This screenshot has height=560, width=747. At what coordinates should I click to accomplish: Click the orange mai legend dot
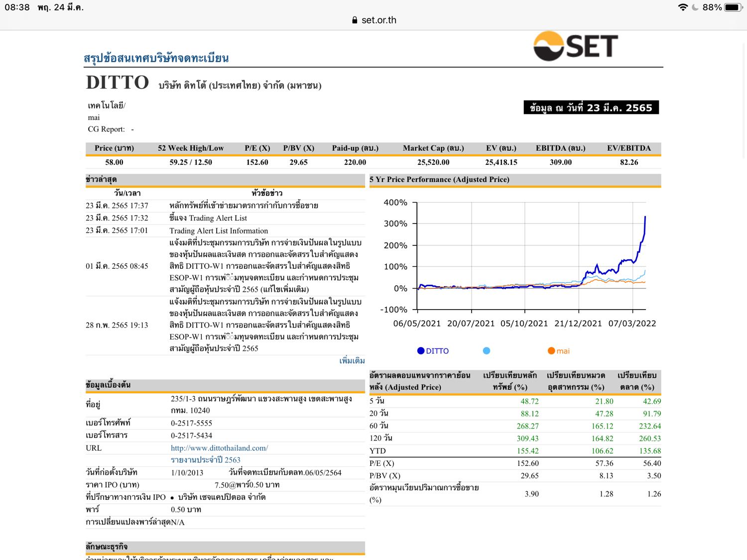pos(551,351)
